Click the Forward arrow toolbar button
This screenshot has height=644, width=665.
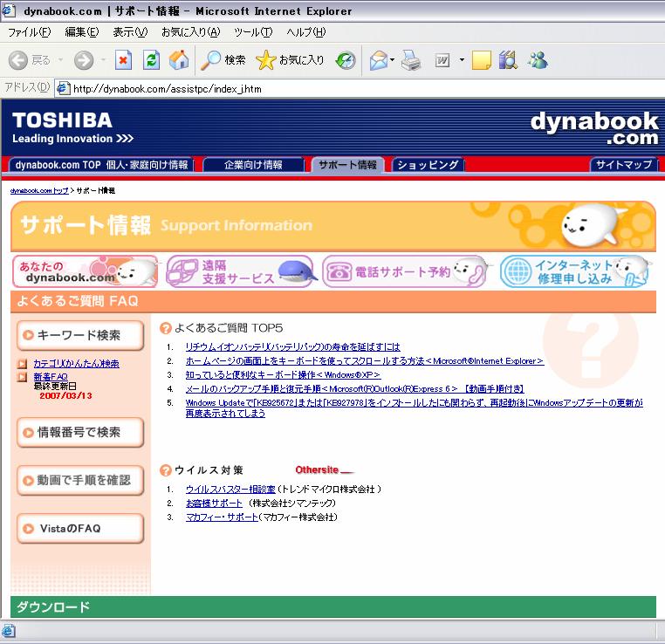click(84, 60)
